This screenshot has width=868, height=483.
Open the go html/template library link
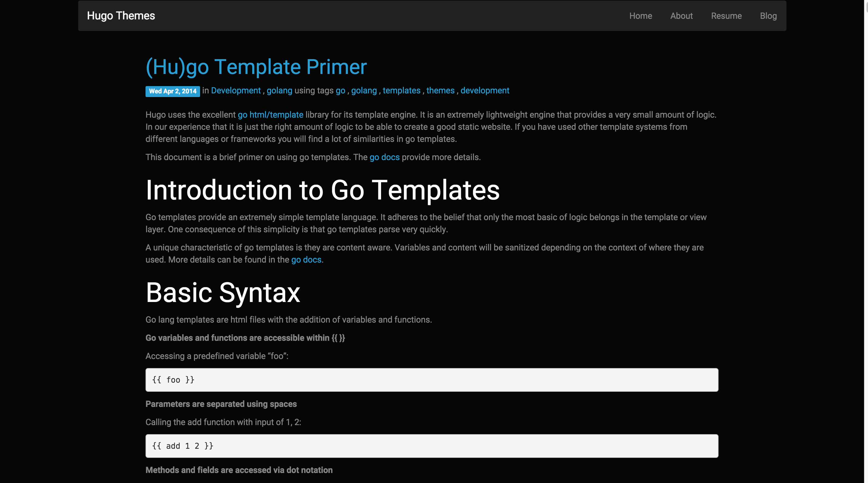coord(270,115)
